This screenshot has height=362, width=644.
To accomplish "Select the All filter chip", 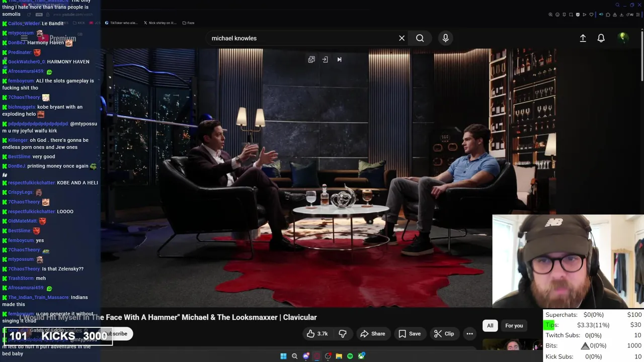I will [x=490, y=326].
